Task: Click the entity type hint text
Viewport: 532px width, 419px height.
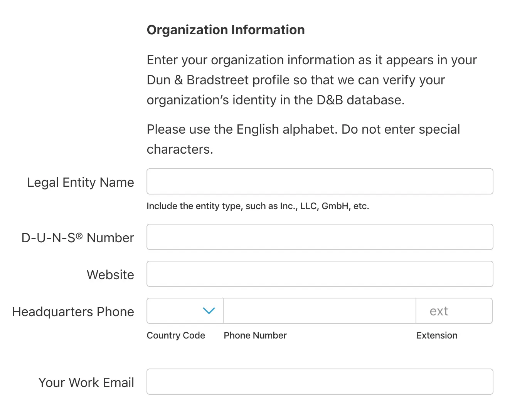Action: point(258,206)
